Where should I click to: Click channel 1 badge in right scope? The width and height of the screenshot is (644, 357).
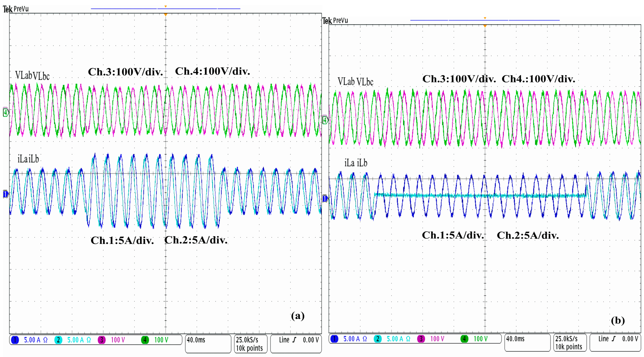click(x=334, y=339)
